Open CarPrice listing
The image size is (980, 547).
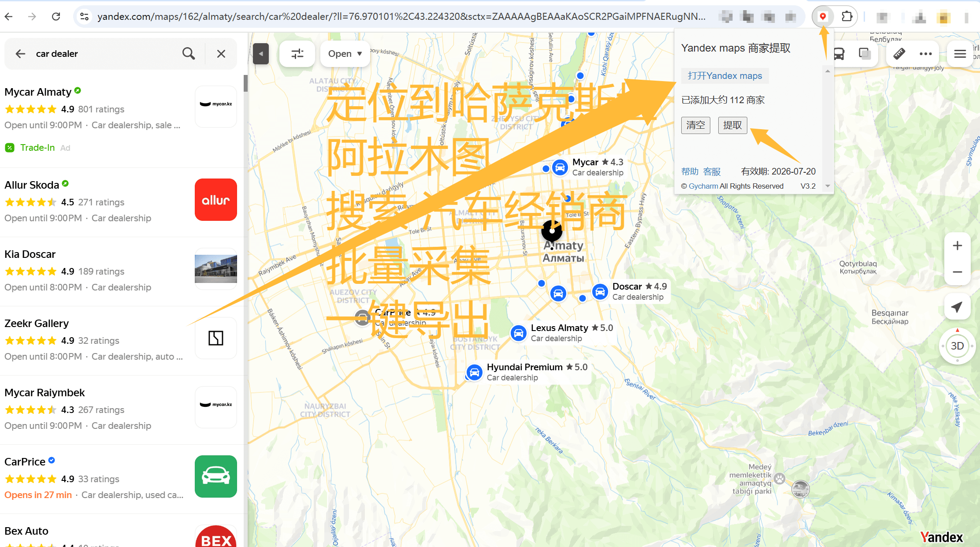[x=25, y=462]
